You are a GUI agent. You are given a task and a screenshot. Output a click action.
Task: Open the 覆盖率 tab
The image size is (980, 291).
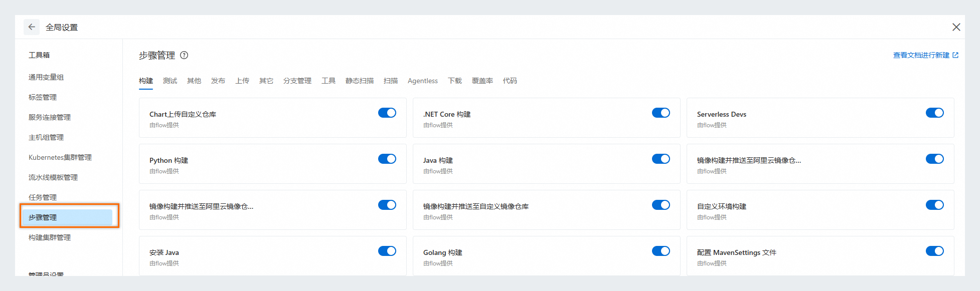(482, 81)
